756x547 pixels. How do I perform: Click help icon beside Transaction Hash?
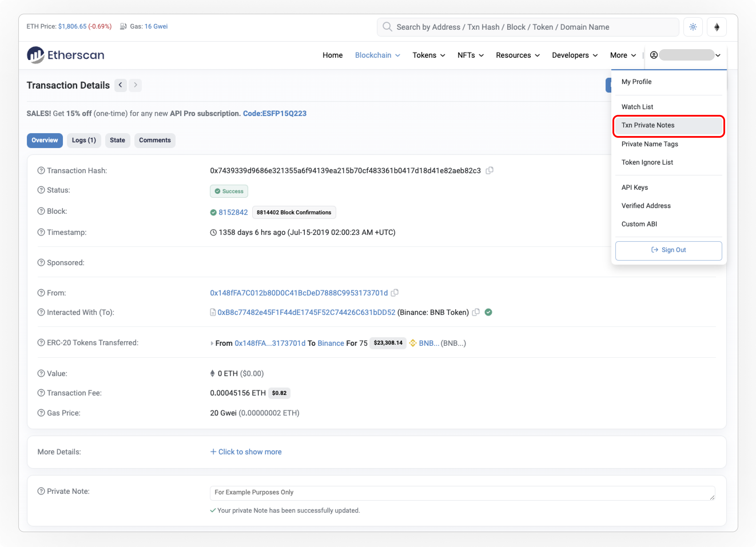(41, 171)
